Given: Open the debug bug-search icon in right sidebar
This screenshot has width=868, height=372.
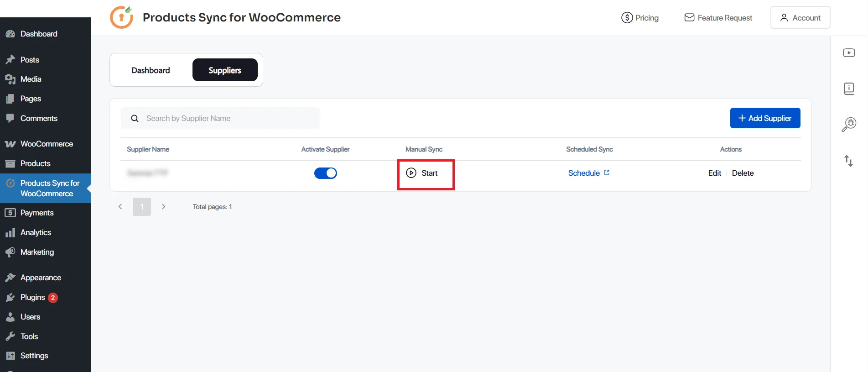Looking at the screenshot, I should tap(849, 124).
